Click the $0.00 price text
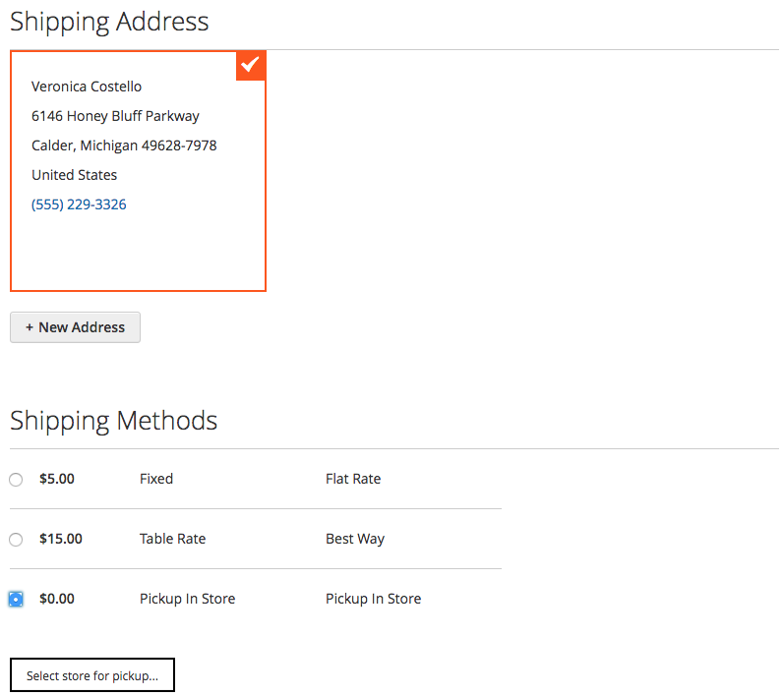784x696 pixels. click(x=57, y=599)
